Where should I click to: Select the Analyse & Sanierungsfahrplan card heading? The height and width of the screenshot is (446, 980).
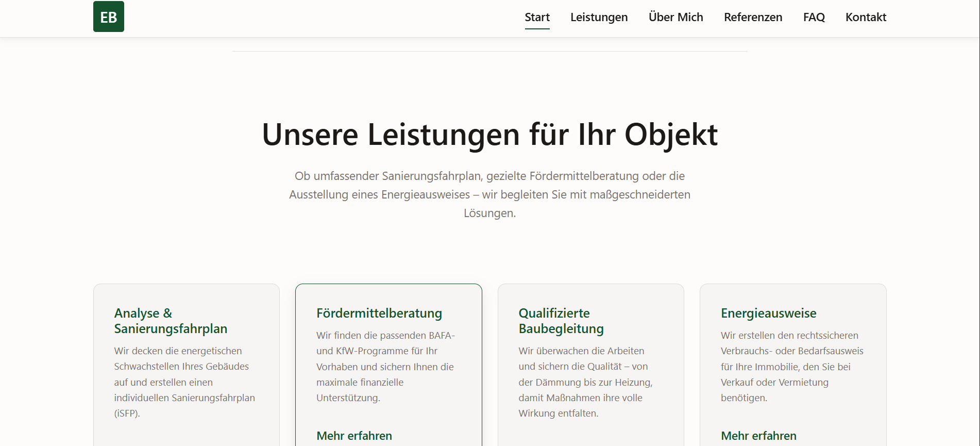pyautogui.click(x=171, y=321)
